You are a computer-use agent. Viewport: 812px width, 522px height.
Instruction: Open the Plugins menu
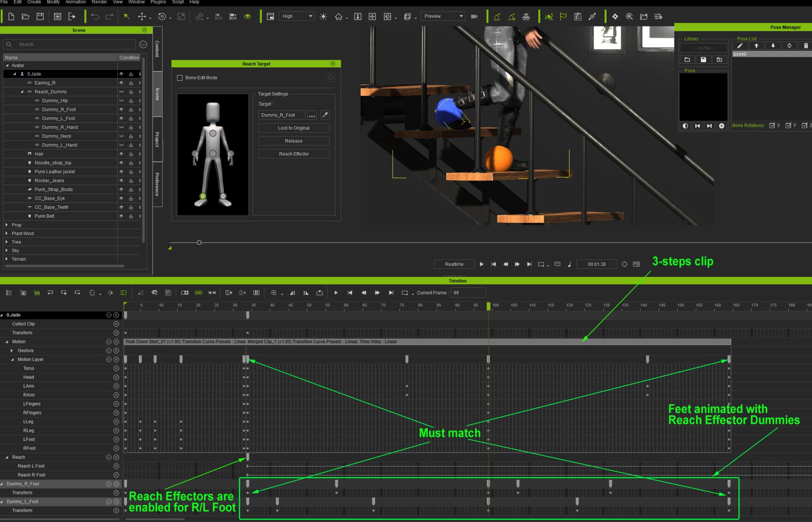158,2
